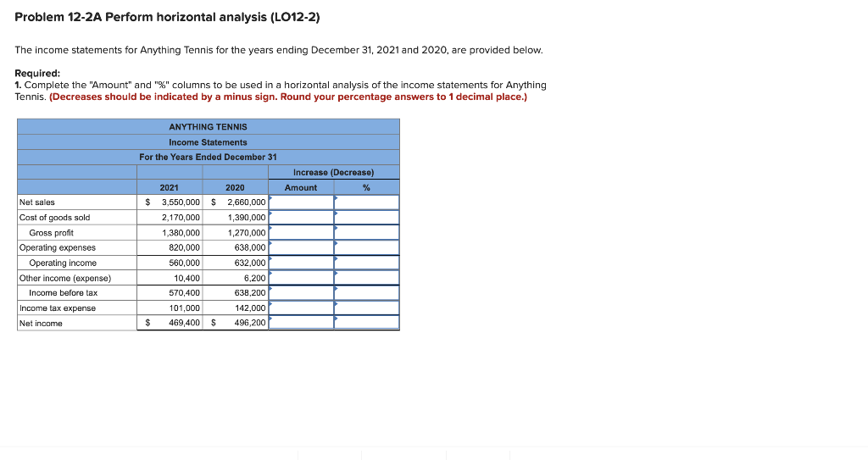Screen dimensions: 868x460
Task: Click the 2021 tax expense 101,000
Action: [x=184, y=308]
